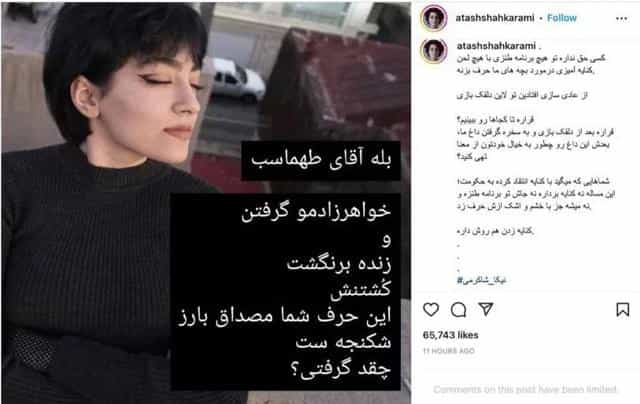Click the white car in photo background
Image resolution: width=640 pixels, height=404 pixels.
(x=239, y=80)
